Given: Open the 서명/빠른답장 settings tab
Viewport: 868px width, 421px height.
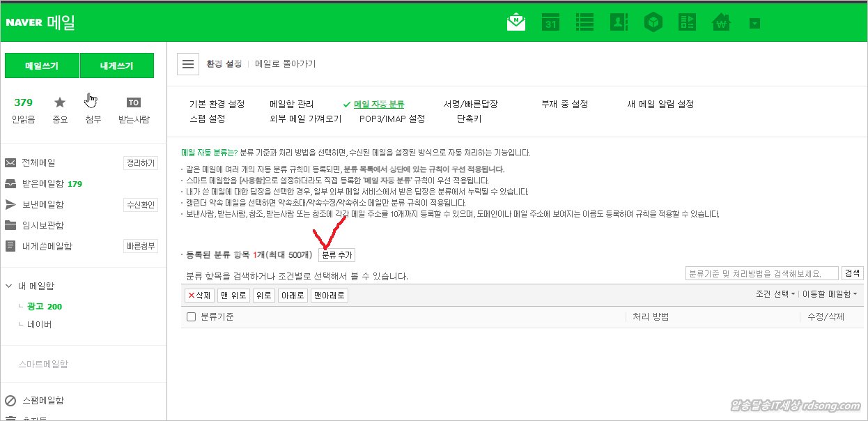Looking at the screenshot, I should point(470,104).
